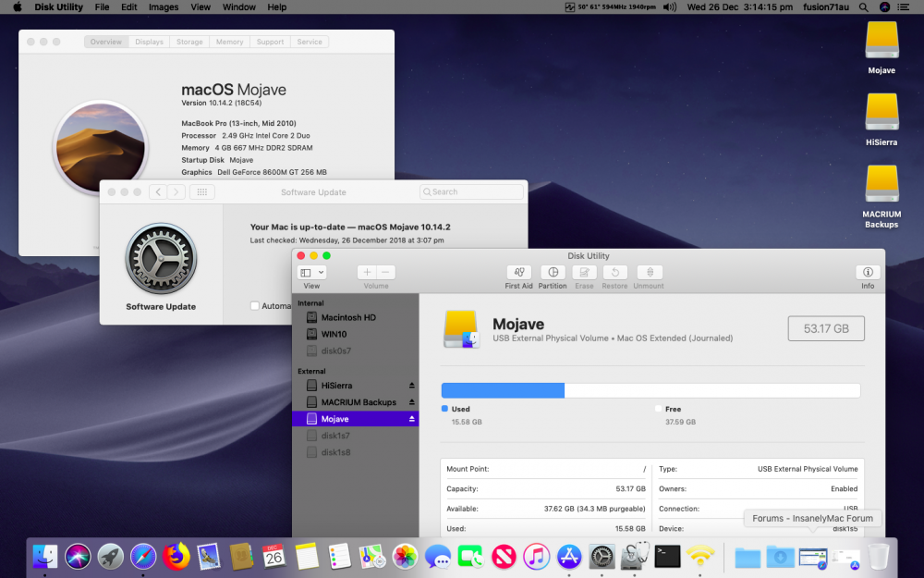Click the disk usage bar

(x=650, y=390)
